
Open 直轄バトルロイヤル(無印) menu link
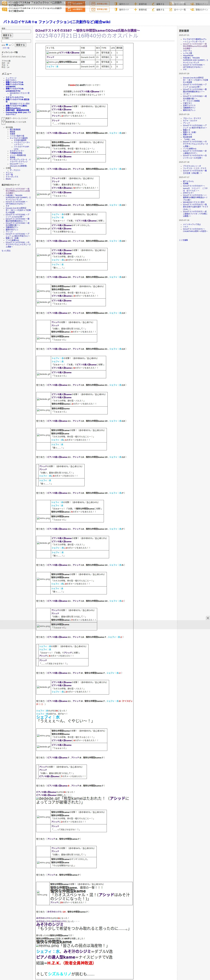point(16,106)
